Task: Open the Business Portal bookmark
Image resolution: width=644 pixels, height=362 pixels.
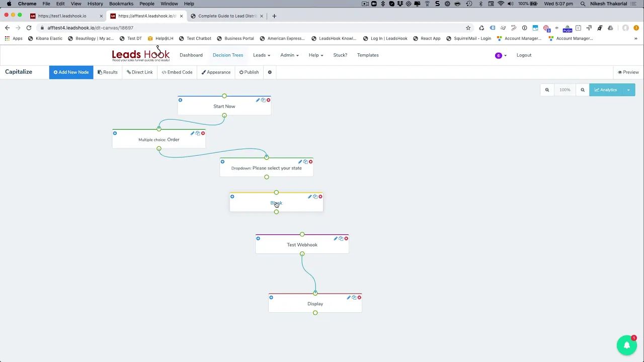Action: 235,38
